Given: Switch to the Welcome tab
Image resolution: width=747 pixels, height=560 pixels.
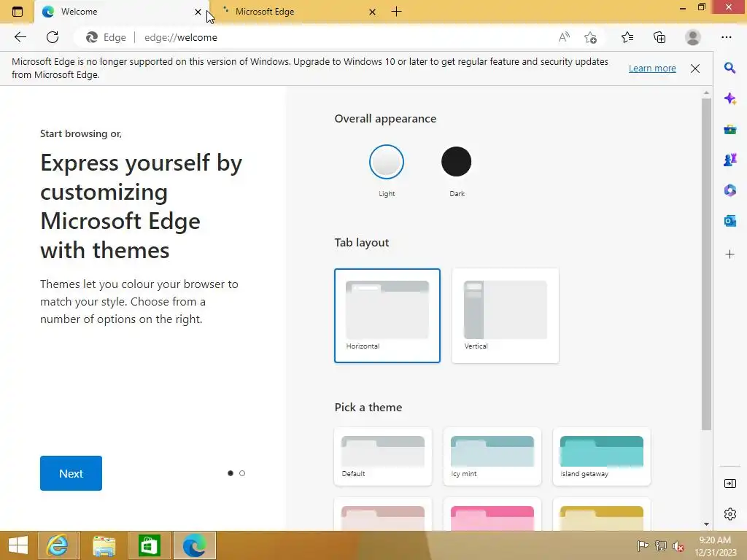Looking at the screenshot, I should tap(122, 12).
